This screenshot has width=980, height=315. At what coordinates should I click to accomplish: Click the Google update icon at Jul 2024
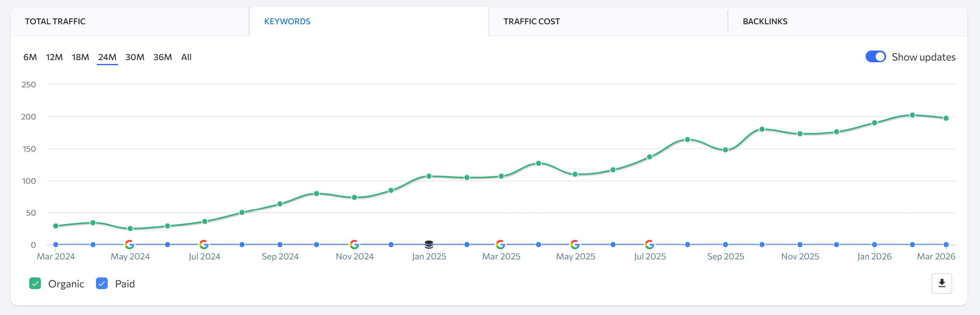click(x=204, y=244)
